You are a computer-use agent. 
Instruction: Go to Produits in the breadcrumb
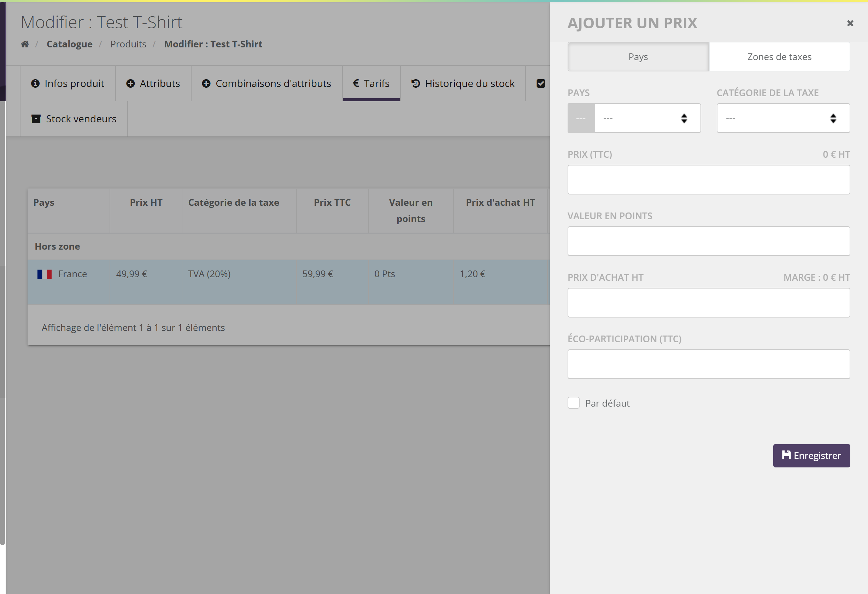[x=128, y=44]
